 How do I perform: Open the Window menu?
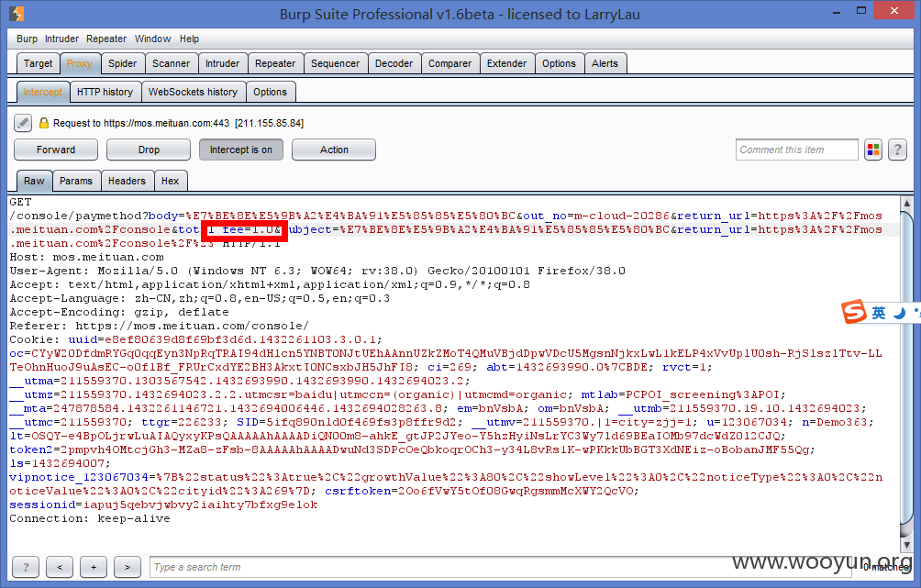[152, 39]
